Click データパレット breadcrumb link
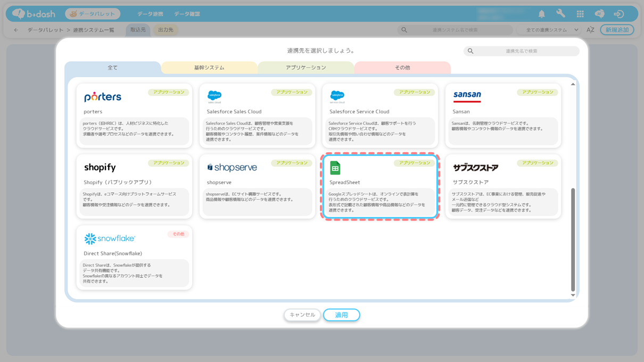This screenshot has width=644, height=362. [x=45, y=30]
